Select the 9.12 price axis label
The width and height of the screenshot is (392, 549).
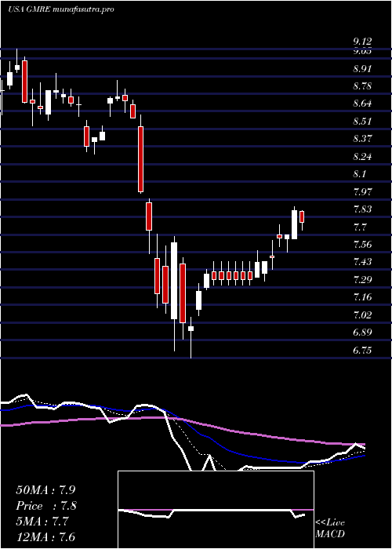[362, 42]
